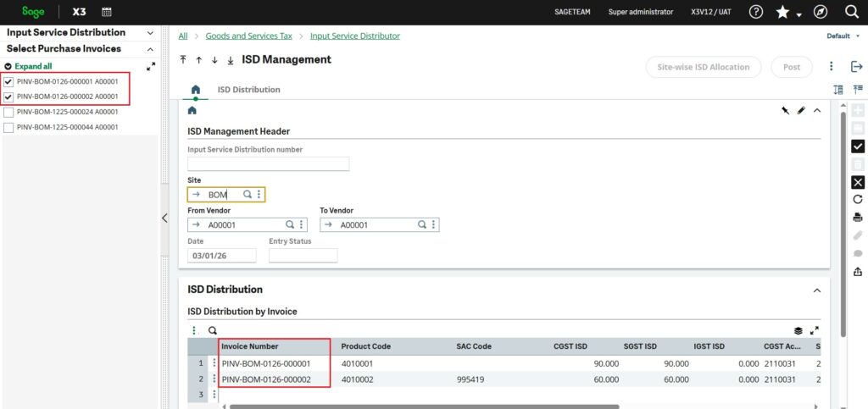The image size is (868, 409).
Task: Open the calendar icon in top bar
Action: point(106,12)
